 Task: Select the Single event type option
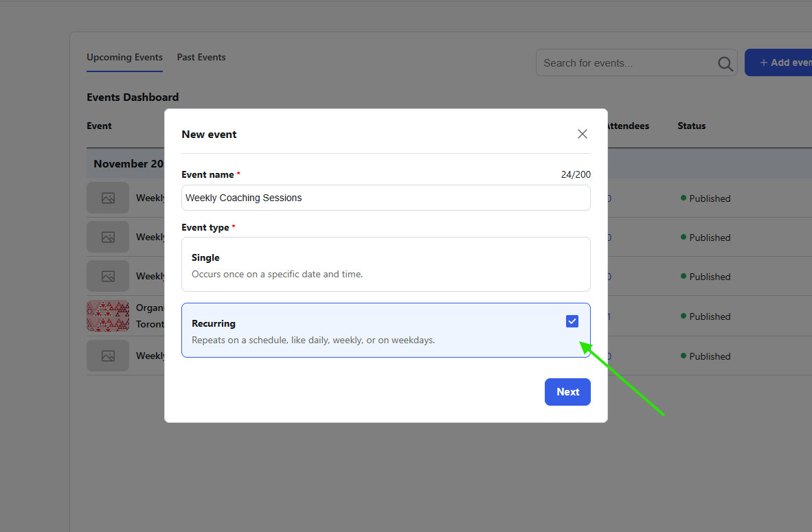click(385, 264)
